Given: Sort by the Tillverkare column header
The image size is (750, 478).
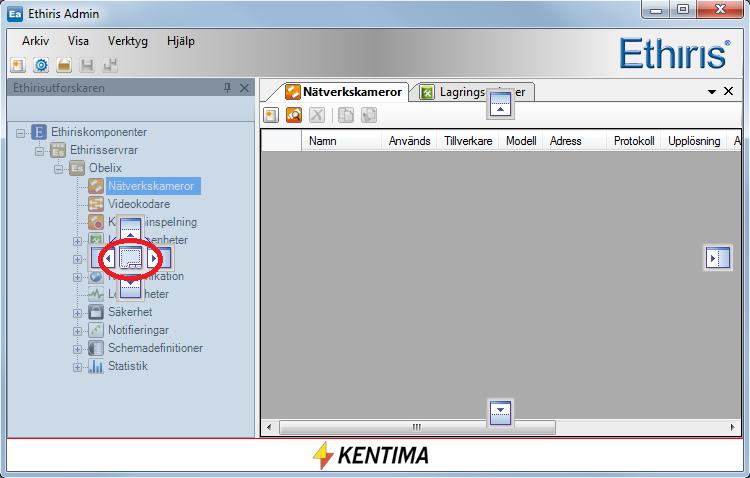Looking at the screenshot, I should click(x=468, y=141).
